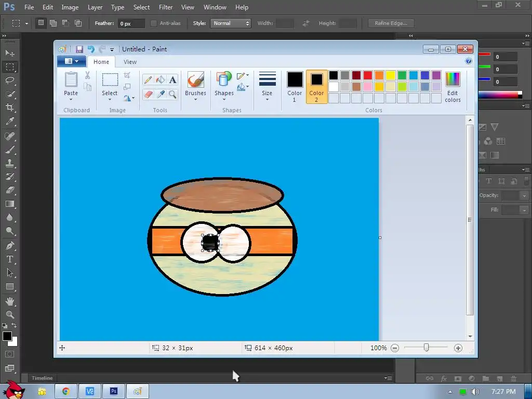
Task: Click the Paste button in Paint
Action: (x=71, y=84)
